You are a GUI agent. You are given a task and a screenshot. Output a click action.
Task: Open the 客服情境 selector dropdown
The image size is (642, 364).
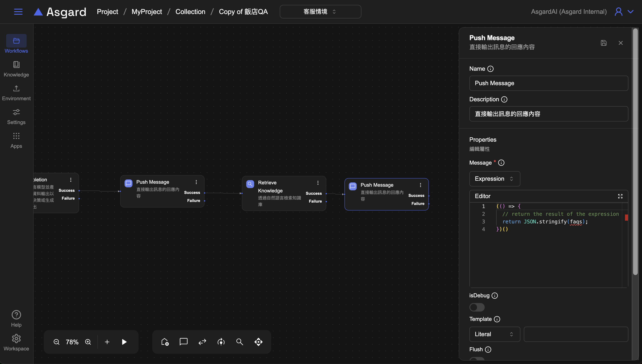[x=320, y=12]
